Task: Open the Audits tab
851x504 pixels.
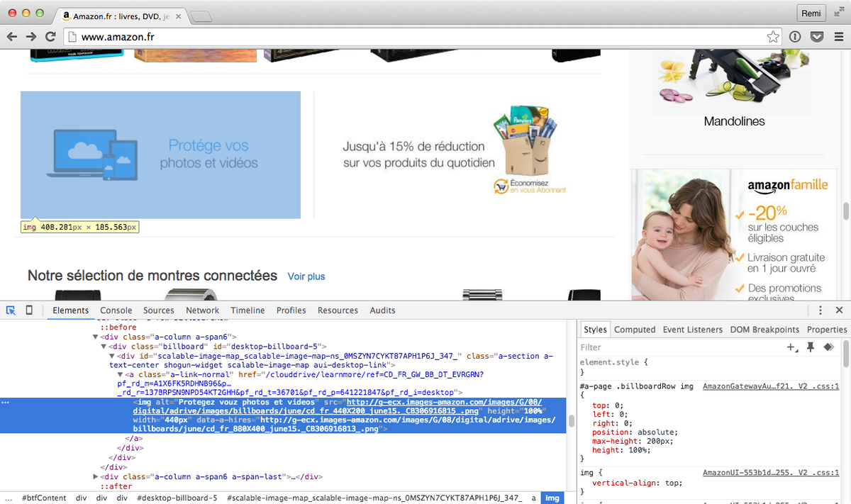Action: [383, 310]
